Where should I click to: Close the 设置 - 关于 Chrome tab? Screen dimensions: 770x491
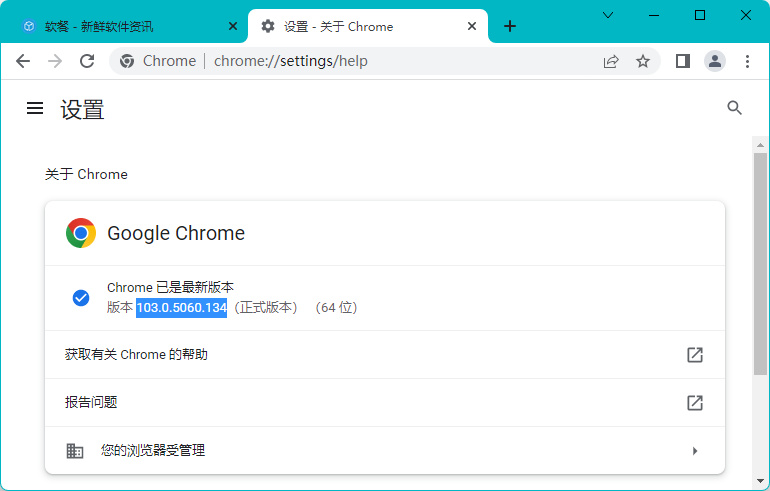pyautogui.click(x=471, y=26)
